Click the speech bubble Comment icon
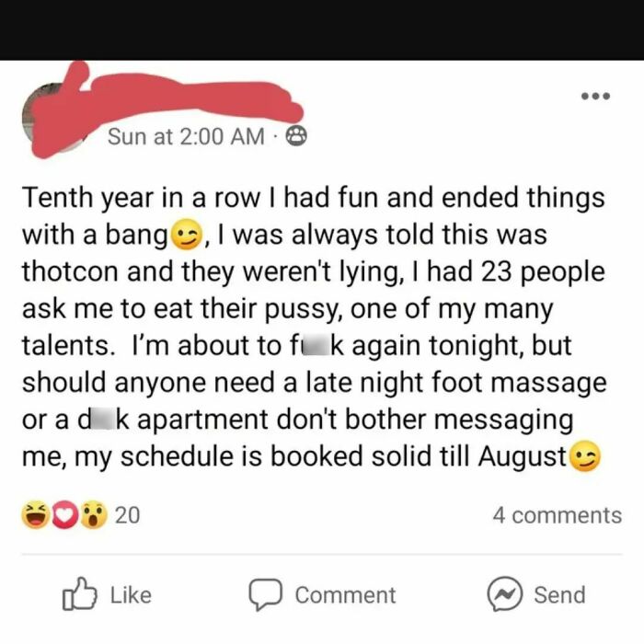This screenshot has height=644, width=644. click(x=265, y=594)
